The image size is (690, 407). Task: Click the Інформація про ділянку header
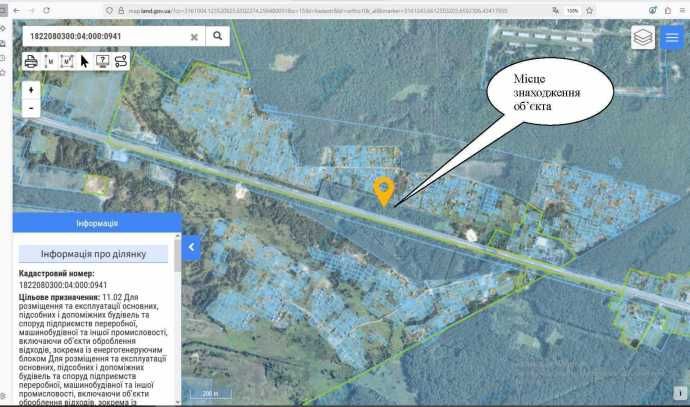pyautogui.click(x=93, y=254)
